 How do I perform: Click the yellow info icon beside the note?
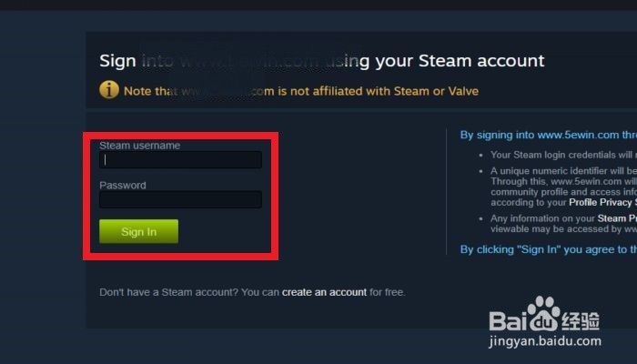coord(109,90)
